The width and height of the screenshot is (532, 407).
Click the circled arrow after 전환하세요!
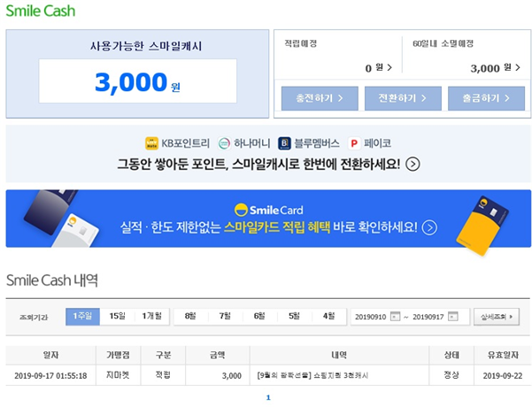coord(412,165)
